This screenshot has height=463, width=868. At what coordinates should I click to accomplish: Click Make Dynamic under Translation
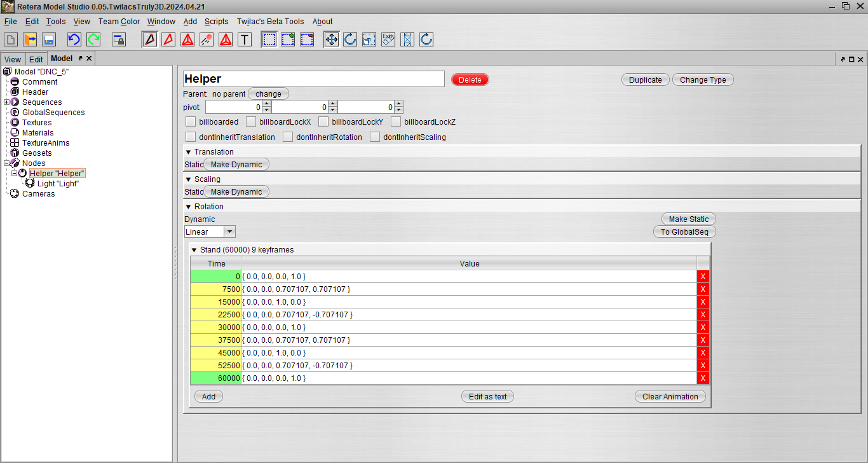click(236, 165)
